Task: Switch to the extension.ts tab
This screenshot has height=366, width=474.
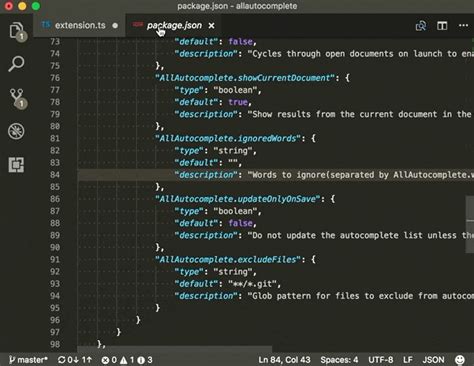Action: click(79, 25)
